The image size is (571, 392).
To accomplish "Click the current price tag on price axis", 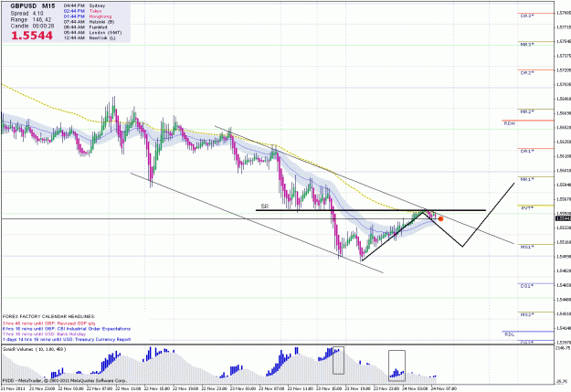I will click(563, 218).
